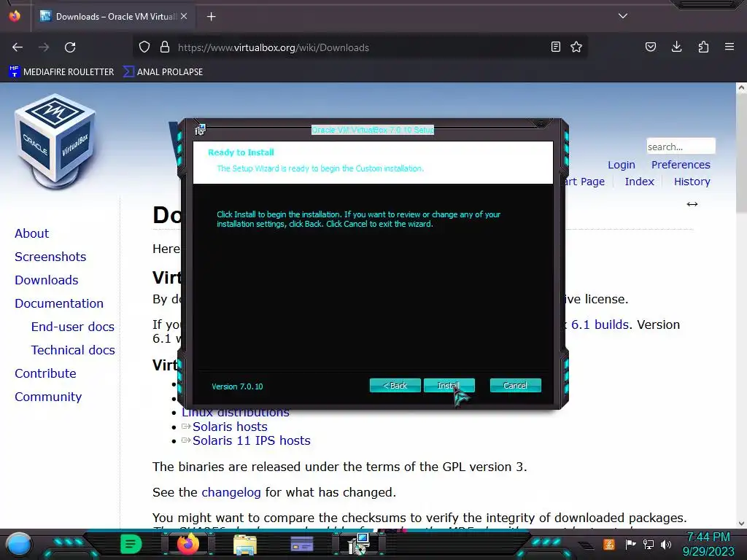Click the VirtualBox cube logo
This screenshot has height=560, width=747.
point(55,141)
